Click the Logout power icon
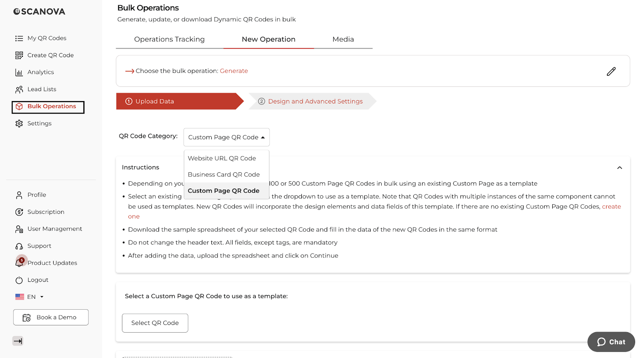Screen dimensions: 644x358 [x=19, y=280]
